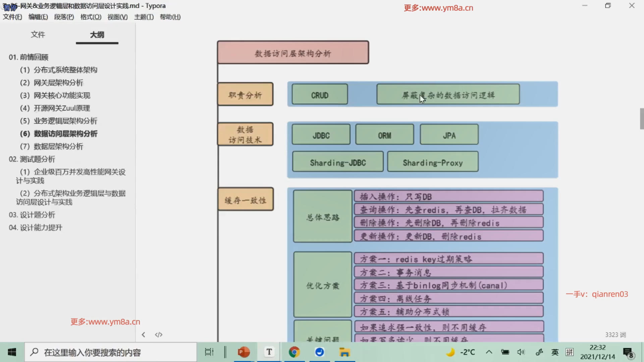Screen dimensions: 644x362
Task: Click the source code mode toggle icon
Action: [159, 335]
